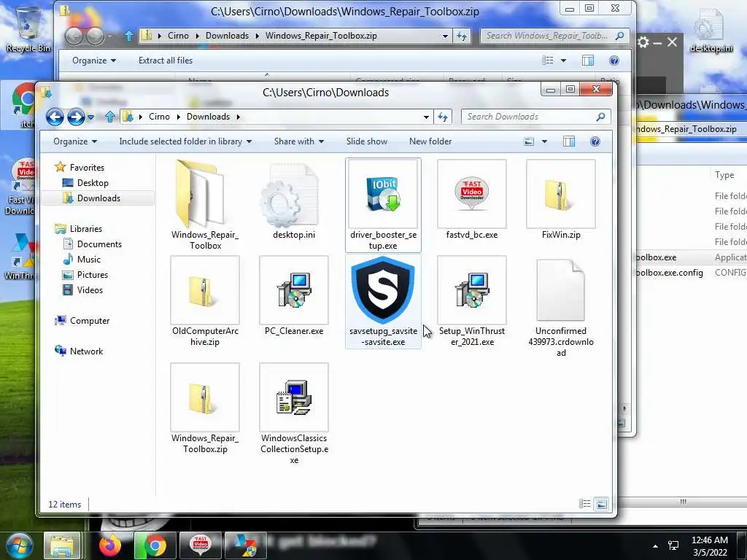
Task: Click the Search Windows_Repair_Toolbox field
Action: (x=554, y=36)
